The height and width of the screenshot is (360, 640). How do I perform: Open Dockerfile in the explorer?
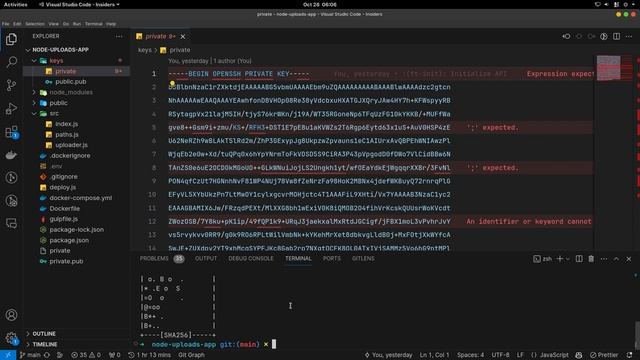(64, 209)
